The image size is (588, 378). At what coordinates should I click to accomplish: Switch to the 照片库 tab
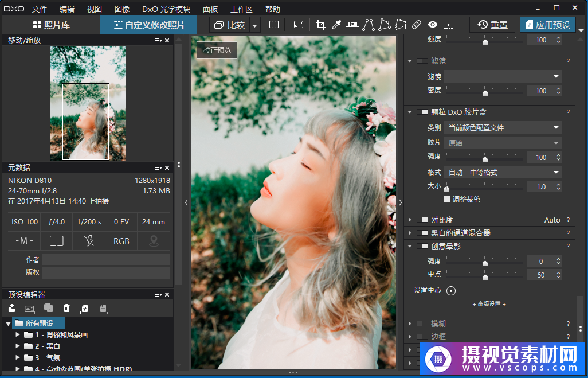52,25
